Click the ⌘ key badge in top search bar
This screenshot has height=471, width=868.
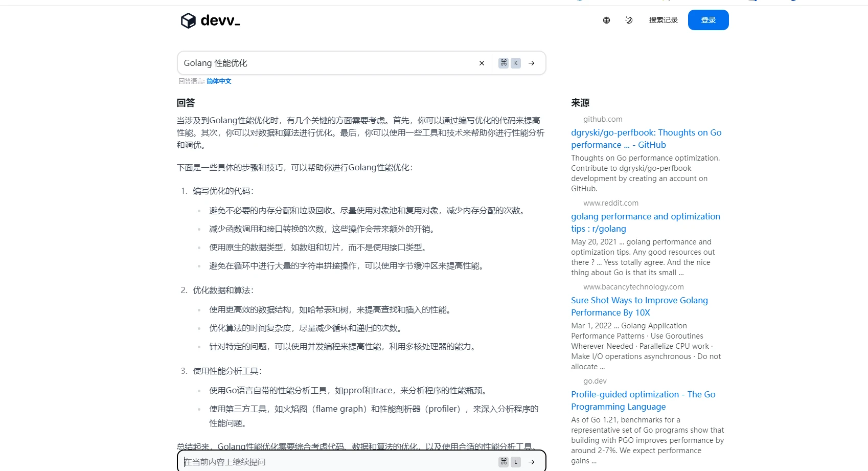coord(504,63)
